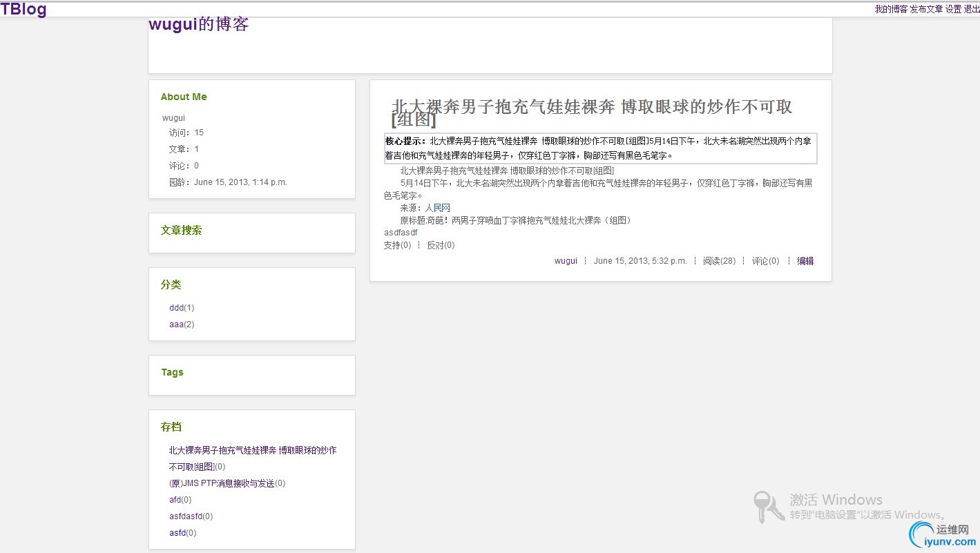Click 编辑 to edit the article

point(805,261)
